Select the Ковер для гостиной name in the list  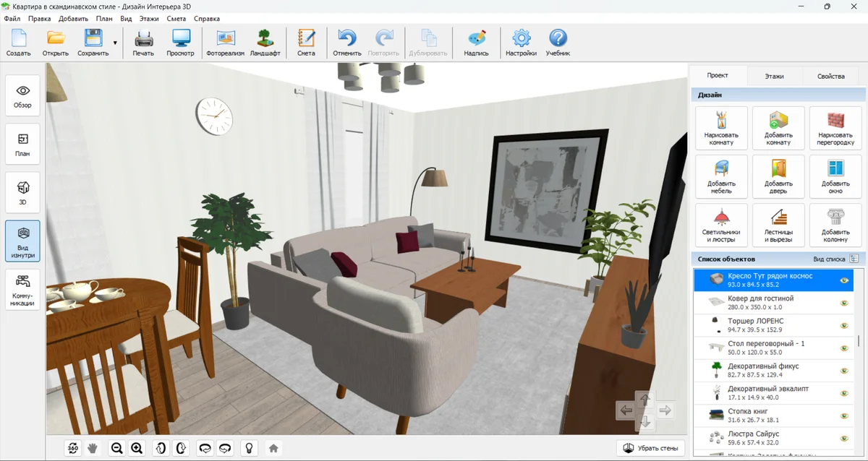click(x=760, y=298)
